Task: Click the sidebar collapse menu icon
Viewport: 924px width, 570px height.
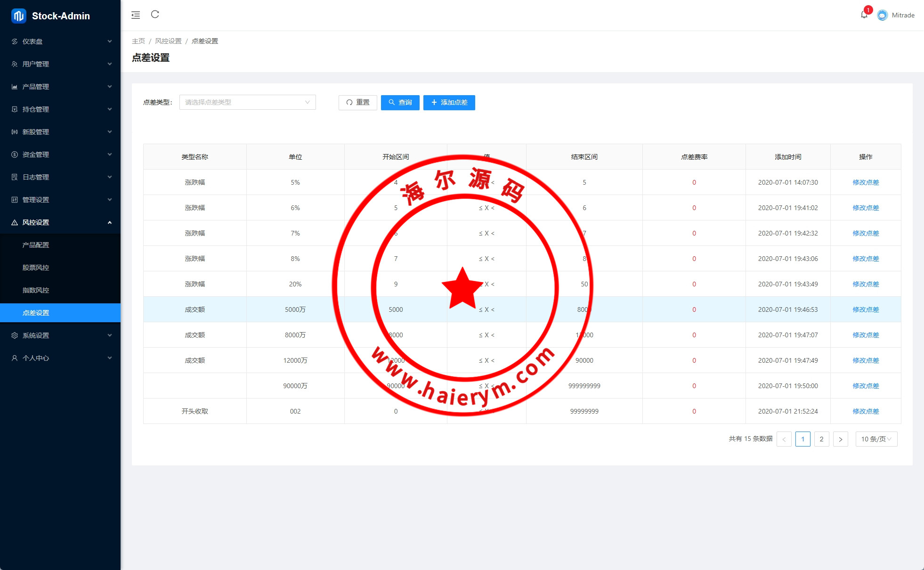Action: 136,15
